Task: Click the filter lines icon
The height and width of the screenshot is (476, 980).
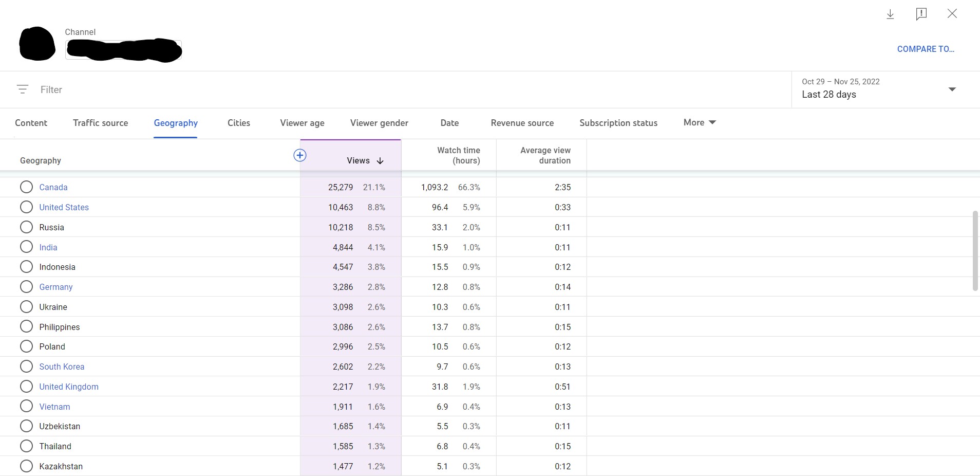Action: click(x=23, y=89)
